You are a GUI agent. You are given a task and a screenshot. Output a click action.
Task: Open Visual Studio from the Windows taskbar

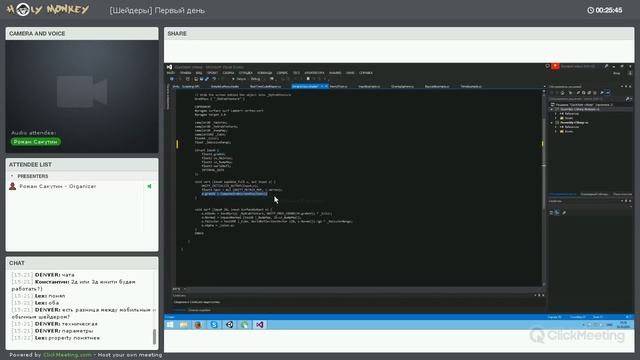[260, 325]
